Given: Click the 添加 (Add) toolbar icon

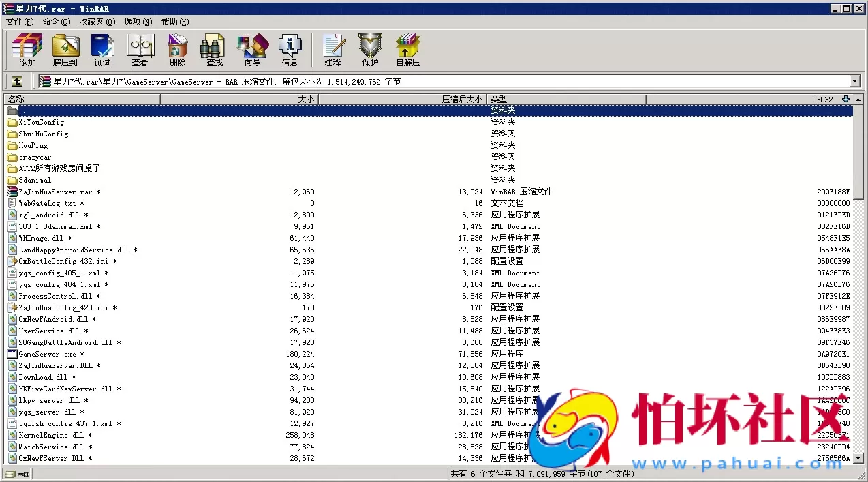Looking at the screenshot, I should click(x=27, y=49).
